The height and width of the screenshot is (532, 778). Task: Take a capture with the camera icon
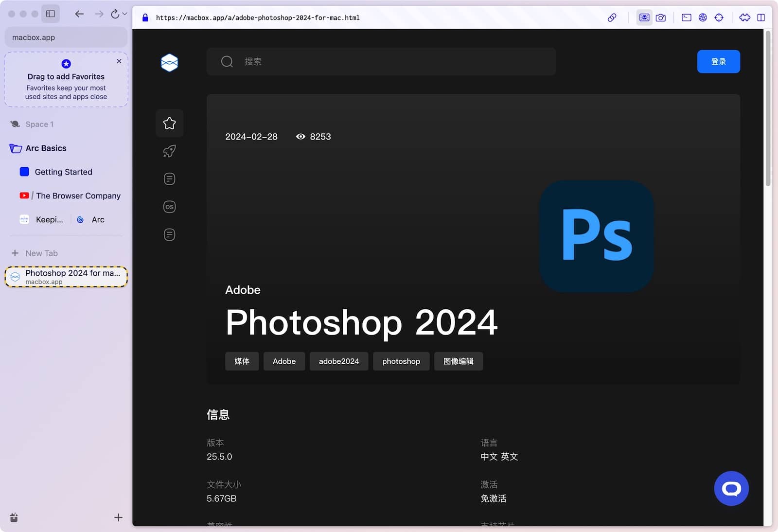(x=660, y=18)
